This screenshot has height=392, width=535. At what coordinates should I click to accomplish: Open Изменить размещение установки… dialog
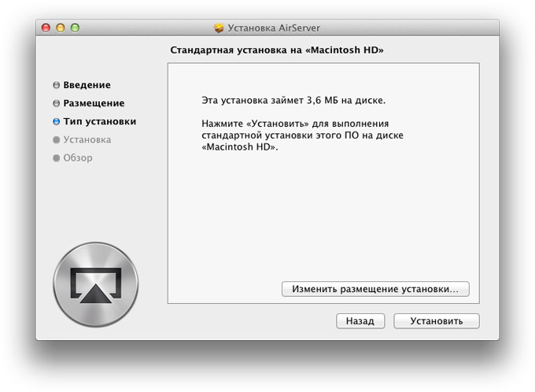[x=375, y=289]
